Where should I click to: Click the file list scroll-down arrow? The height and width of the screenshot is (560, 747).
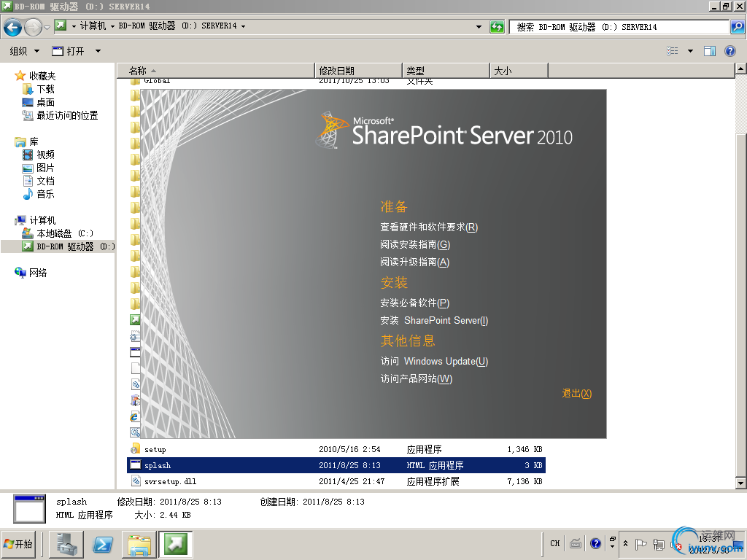pos(740,483)
